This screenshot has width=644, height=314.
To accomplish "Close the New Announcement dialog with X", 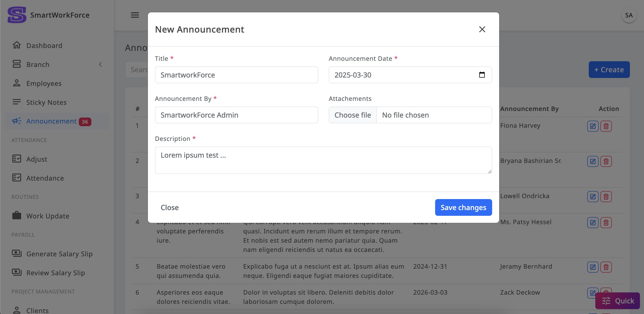I will click(x=482, y=29).
